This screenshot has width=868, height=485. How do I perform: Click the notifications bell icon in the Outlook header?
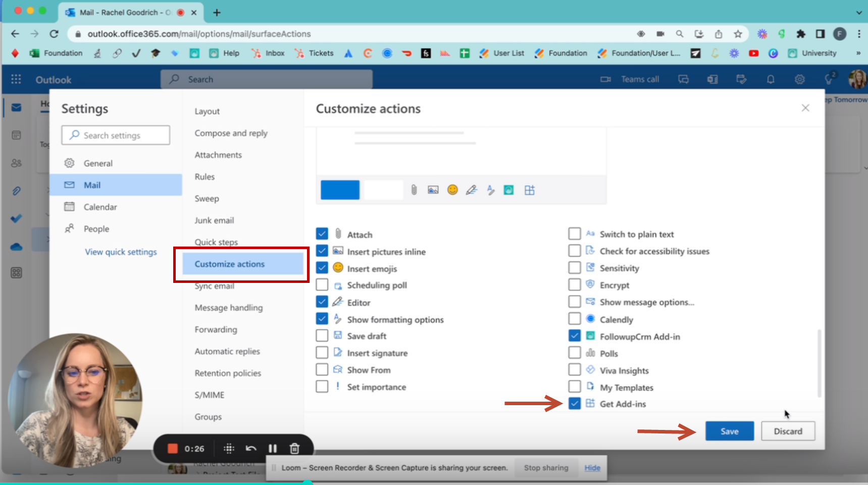pyautogui.click(x=771, y=79)
